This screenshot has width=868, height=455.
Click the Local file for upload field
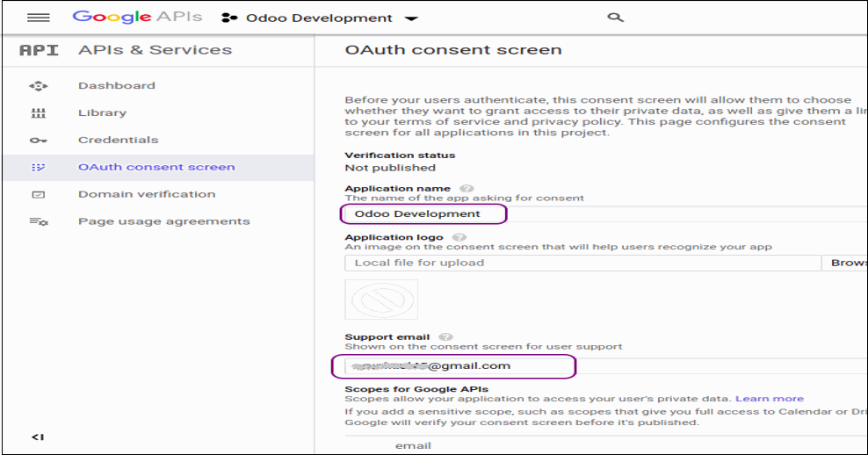coord(582,263)
